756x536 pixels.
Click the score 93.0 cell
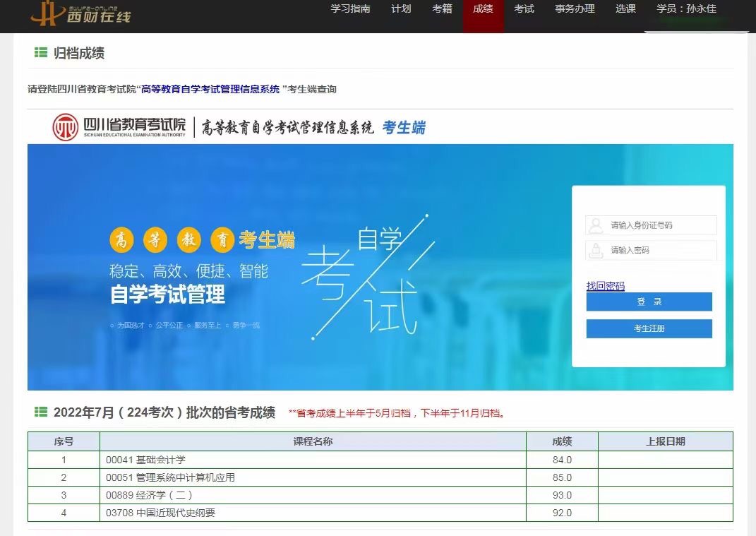click(562, 495)
